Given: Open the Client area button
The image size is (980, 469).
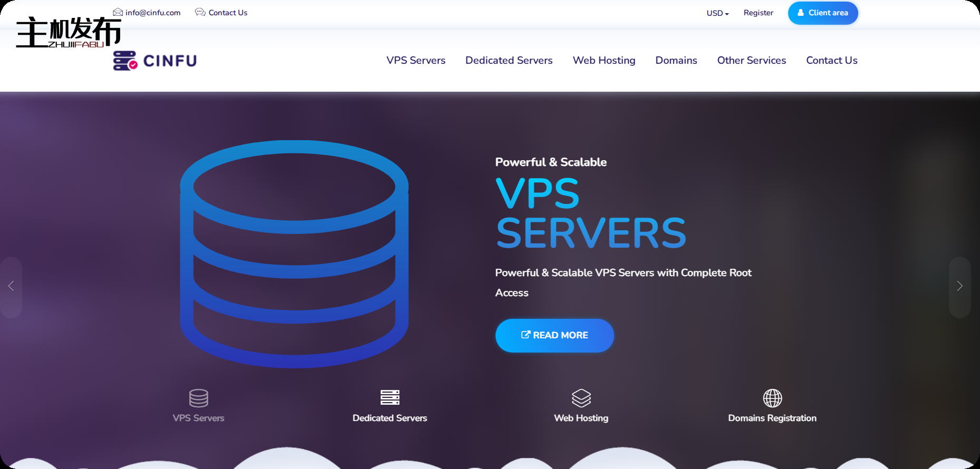Looking at the screenshot, I should [822, 13].
